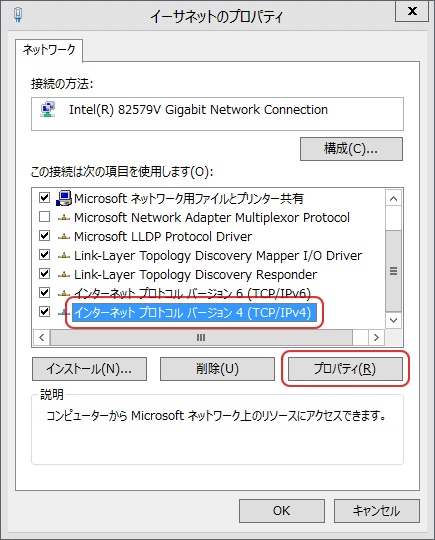Click the list's scroll down arrow
The height and width of the screenshot is (540, 435).
pos(393,320)
